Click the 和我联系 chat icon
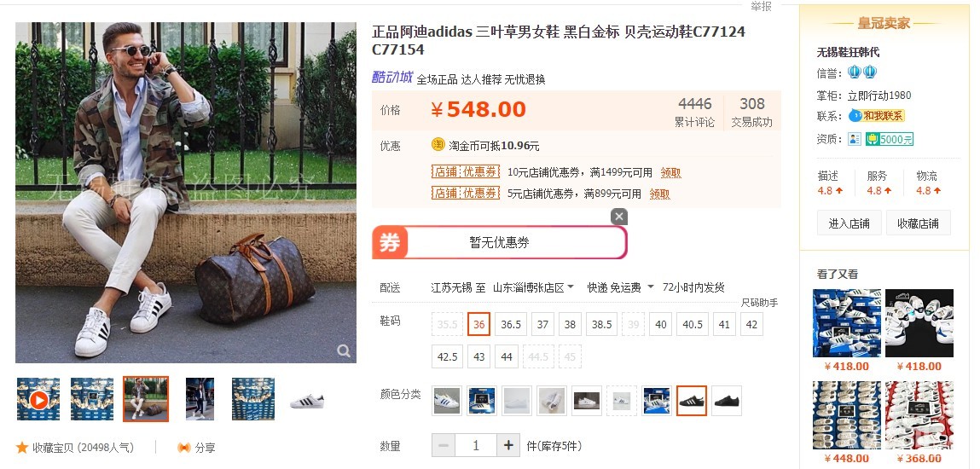 [x=876, y=115]
